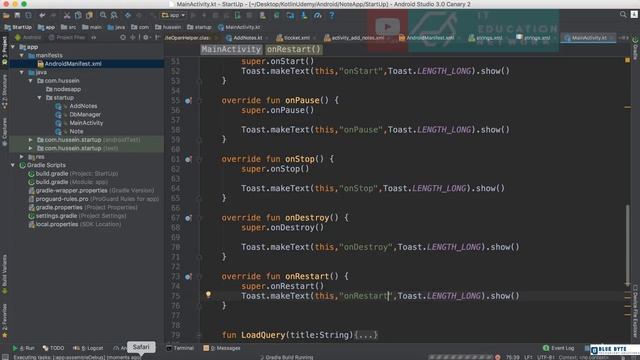Click the hussein breadcrumb in navigation bar
Image resolution: width=640 pixels, height=360 pixels.
tap(168, 27)
